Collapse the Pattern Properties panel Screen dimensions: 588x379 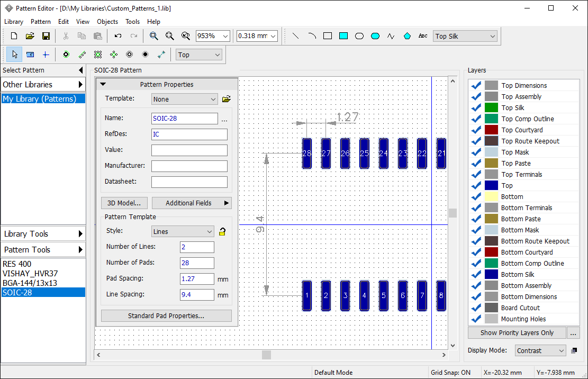pos(103,84)
